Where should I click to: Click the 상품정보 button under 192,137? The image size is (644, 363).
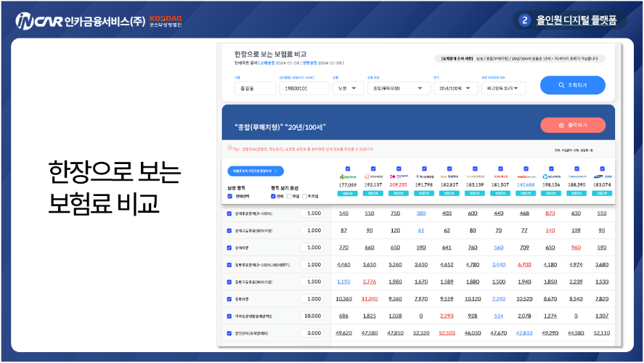373,193
